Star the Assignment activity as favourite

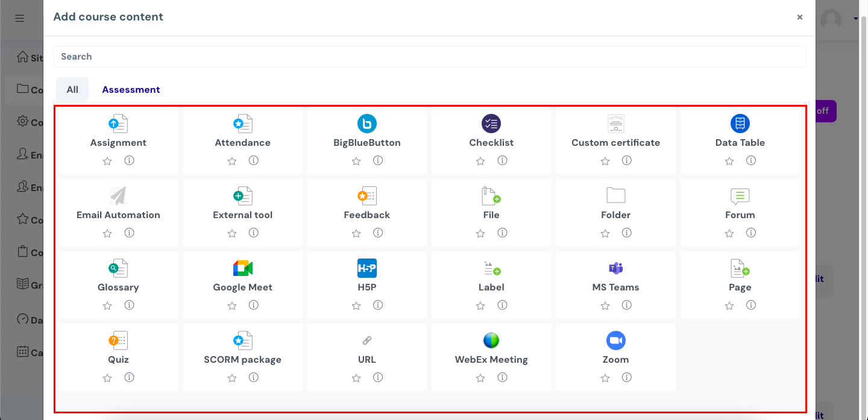pyautogui.click(x=107, y=161)
